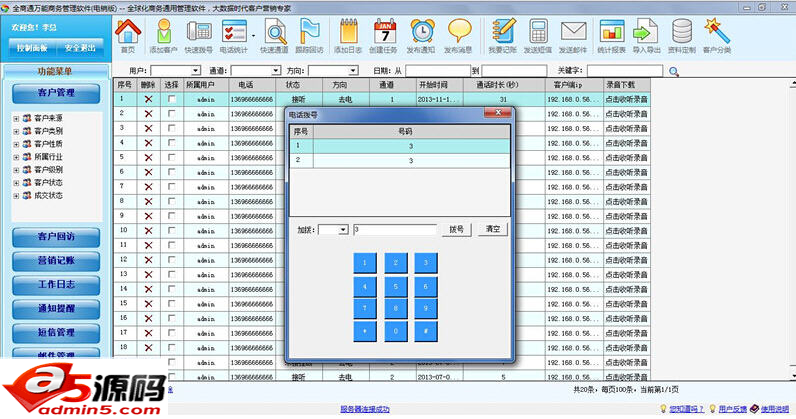Click the 添加客户 add customer icon
Image resolution: width=796 pixels, height=419 pixels.
[x=164, y=31]
